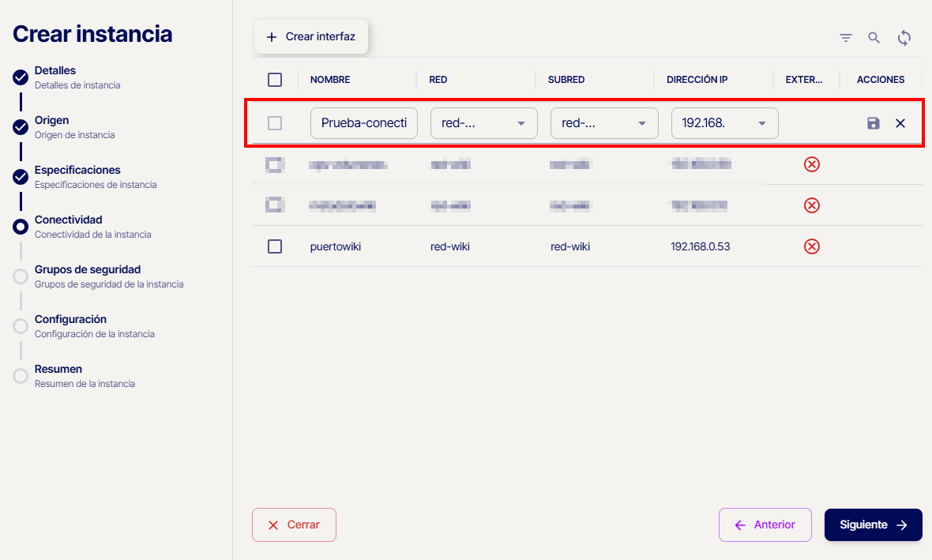Go to Grupos de seguridad step

tap(87, 269)
